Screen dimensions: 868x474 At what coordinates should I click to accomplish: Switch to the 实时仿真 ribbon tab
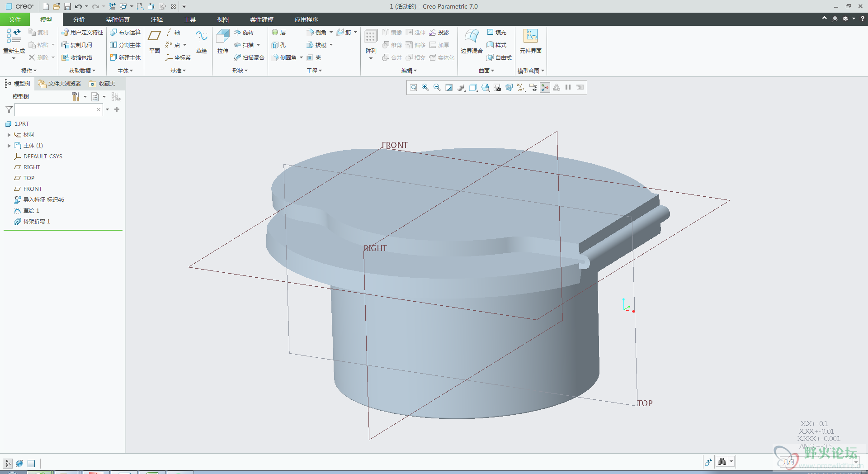point(118,19)
